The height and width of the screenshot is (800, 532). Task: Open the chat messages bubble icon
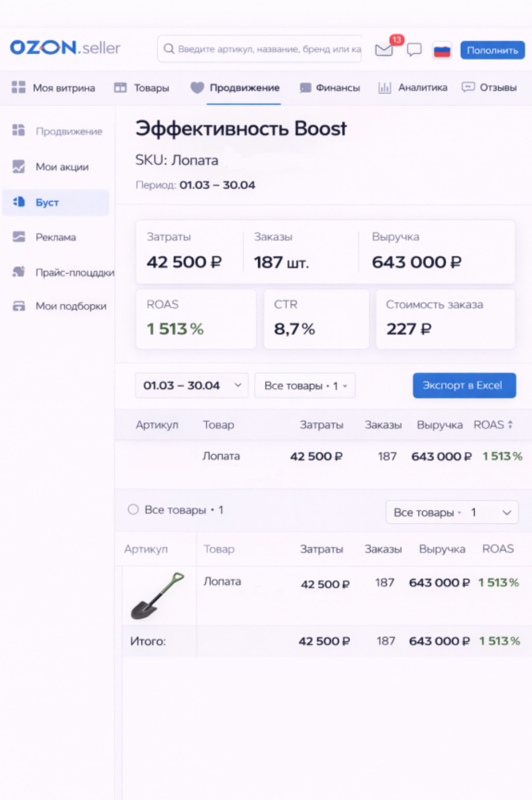coord(414,50)
